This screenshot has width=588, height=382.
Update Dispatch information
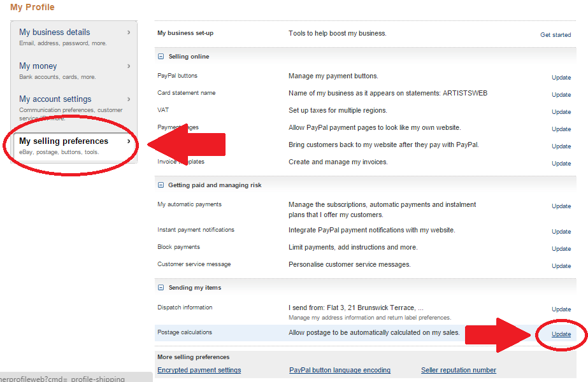point(561,309)
